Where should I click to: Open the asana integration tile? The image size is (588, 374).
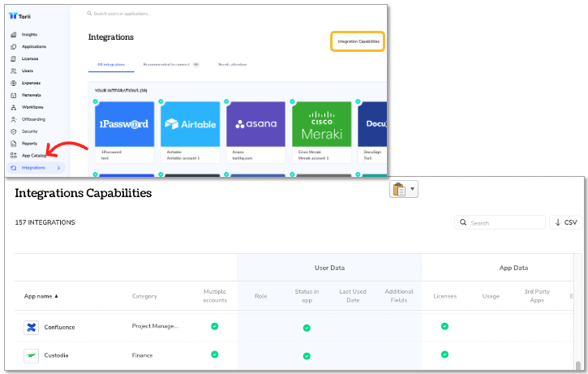pyautogui.click(x=255, y=132)
